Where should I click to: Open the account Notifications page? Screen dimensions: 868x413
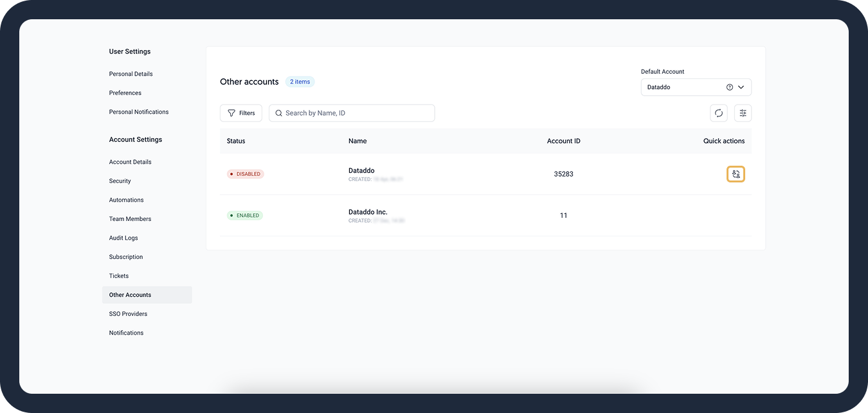pos(127,333)
